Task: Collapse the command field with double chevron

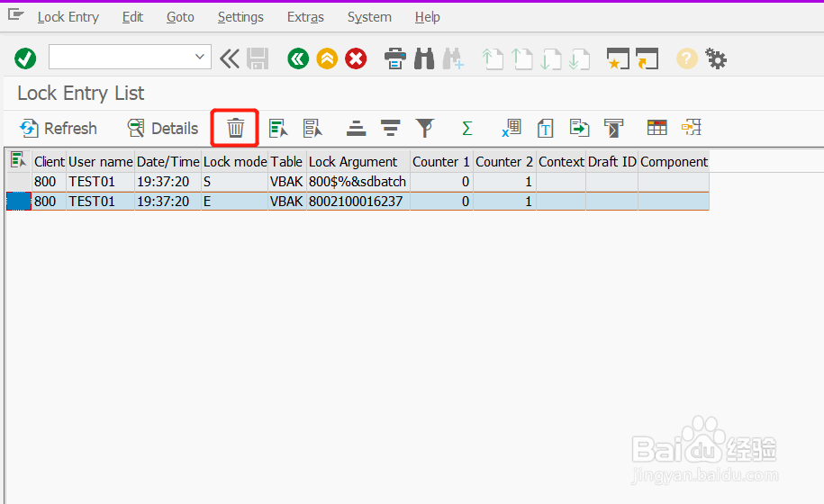Action: [x=230, y=58]
